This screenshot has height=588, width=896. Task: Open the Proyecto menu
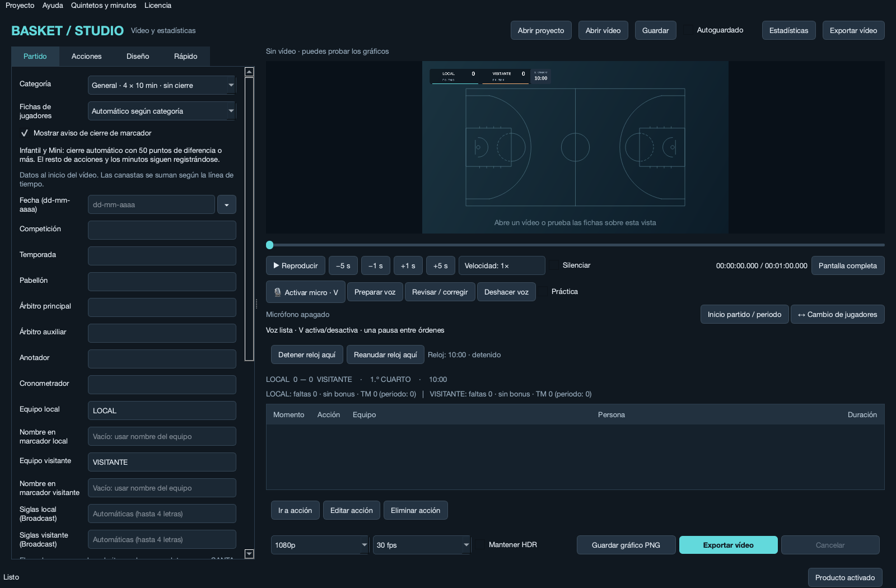pos(20,6)
